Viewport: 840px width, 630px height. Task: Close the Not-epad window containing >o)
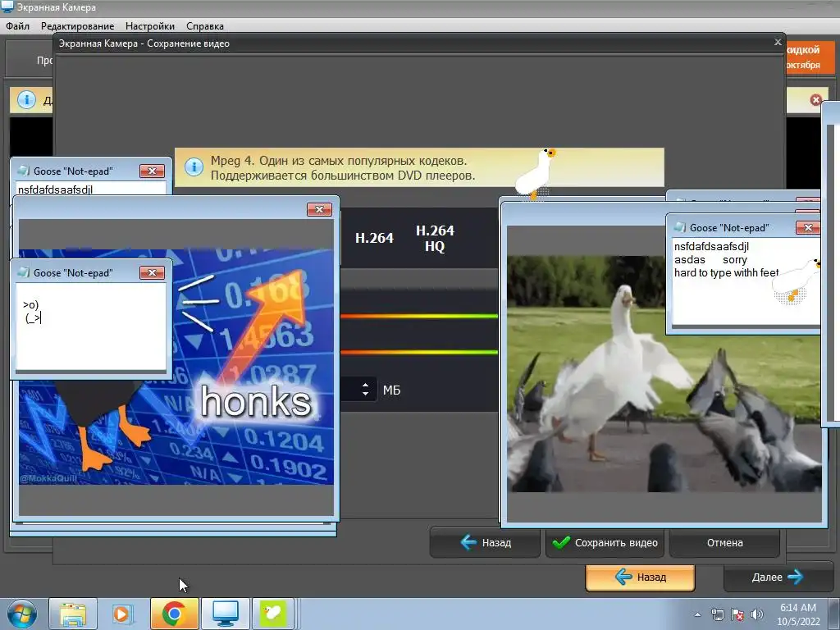[152, 272]
